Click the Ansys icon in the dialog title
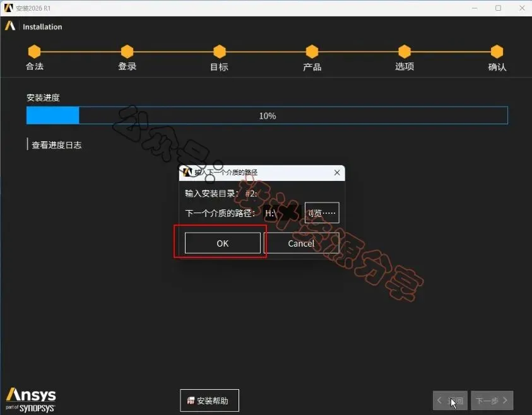The height and width of the screenshot is (415, 532). [x=187, y=172]
